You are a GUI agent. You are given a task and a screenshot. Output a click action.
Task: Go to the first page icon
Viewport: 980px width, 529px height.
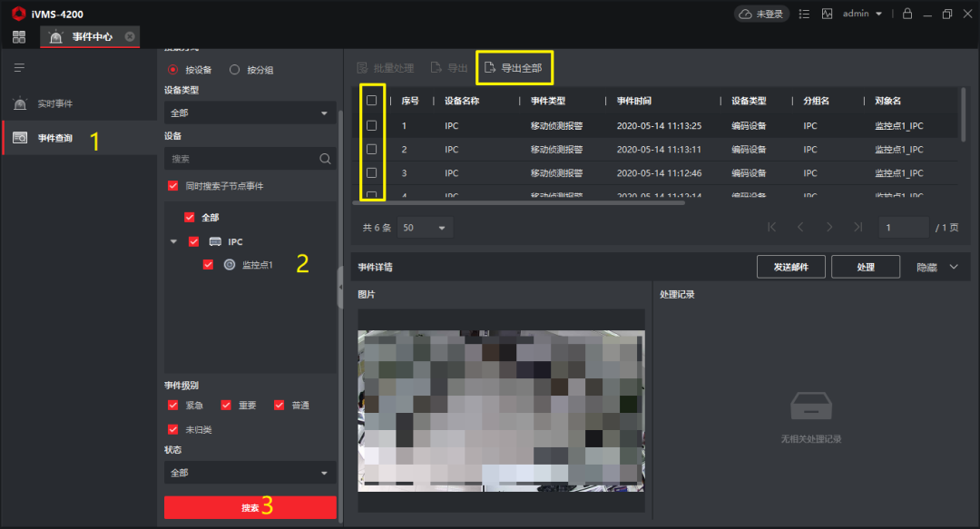(x=772, y=227)
